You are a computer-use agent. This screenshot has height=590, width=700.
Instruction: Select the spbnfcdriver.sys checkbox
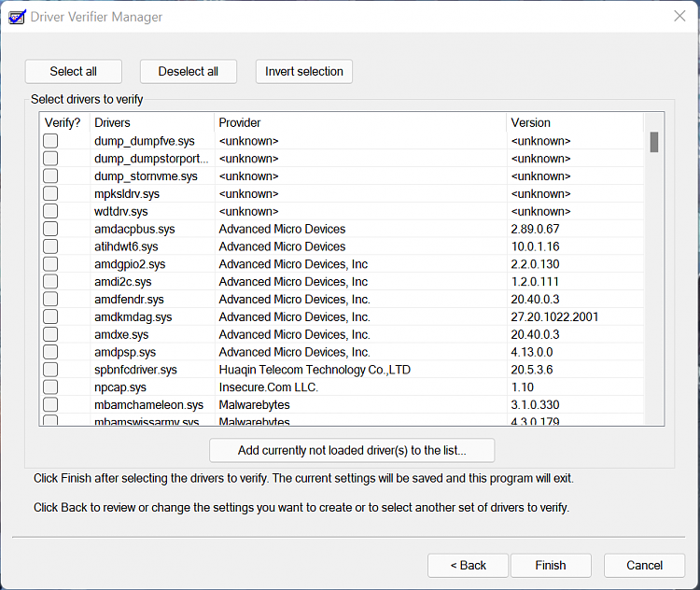50,370
